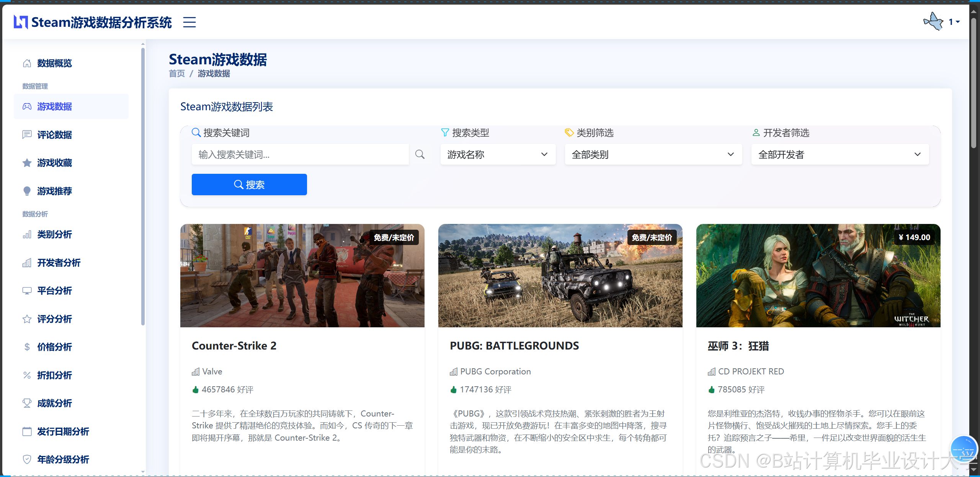980x477 pixels.
Task: Open the 首页 breadcrumb link
Action: (176, 74)
